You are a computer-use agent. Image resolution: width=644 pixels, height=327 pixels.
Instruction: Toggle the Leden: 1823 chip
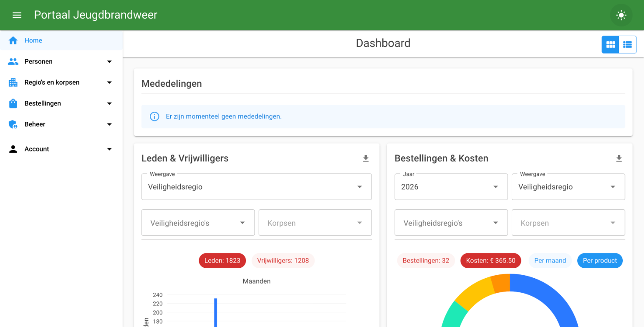coord(222,261)
